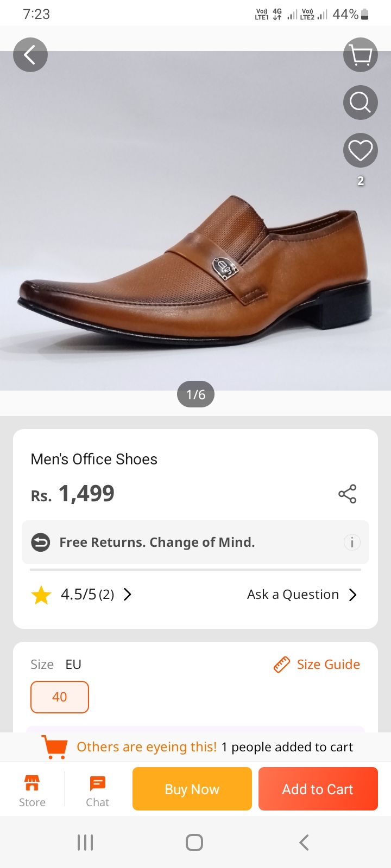Tap the 1/6 image counter

click(x=196, y=394)
